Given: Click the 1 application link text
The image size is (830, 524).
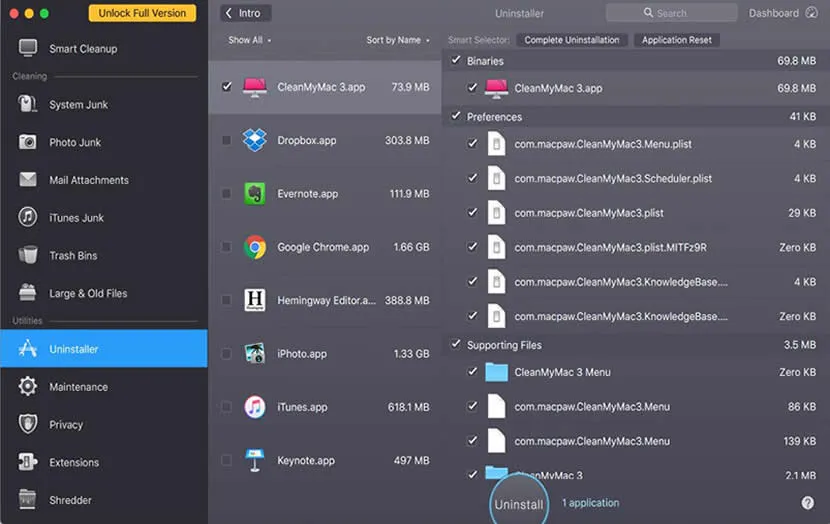Looking at the screenshot, I should [590, 503].
